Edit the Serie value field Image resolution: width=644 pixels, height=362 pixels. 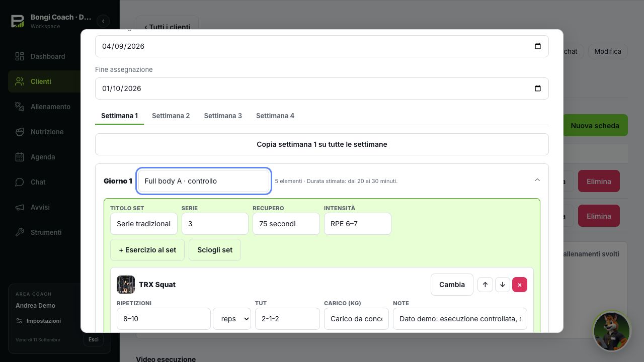(x=215, y=224)
